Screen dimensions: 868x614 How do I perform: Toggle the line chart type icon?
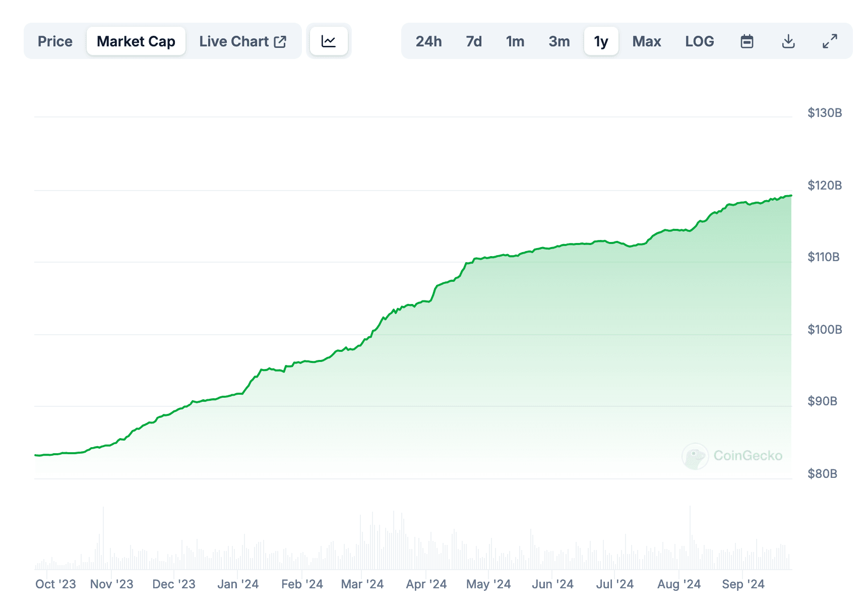pyautogui.click(x=329, y=41)
